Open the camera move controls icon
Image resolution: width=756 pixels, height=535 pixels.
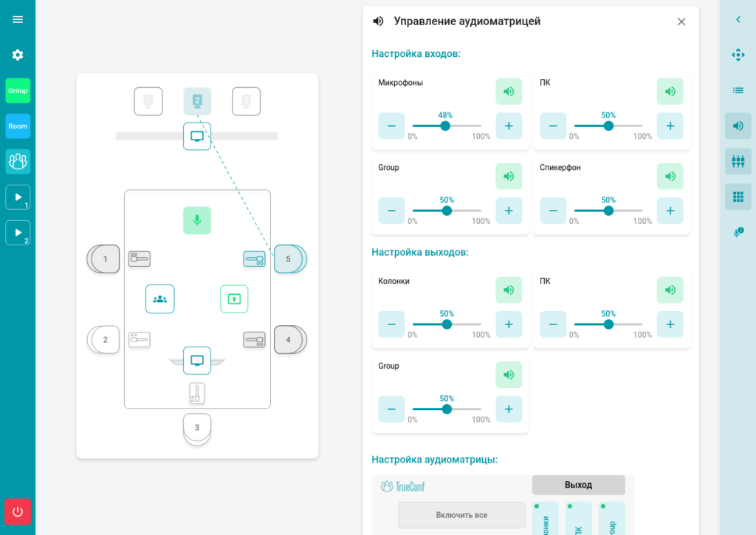pyautogui.click(x=738, y=55)
